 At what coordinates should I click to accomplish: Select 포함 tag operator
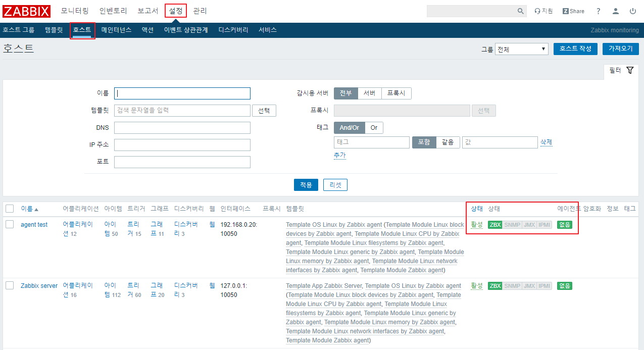(x=424, y=142)
